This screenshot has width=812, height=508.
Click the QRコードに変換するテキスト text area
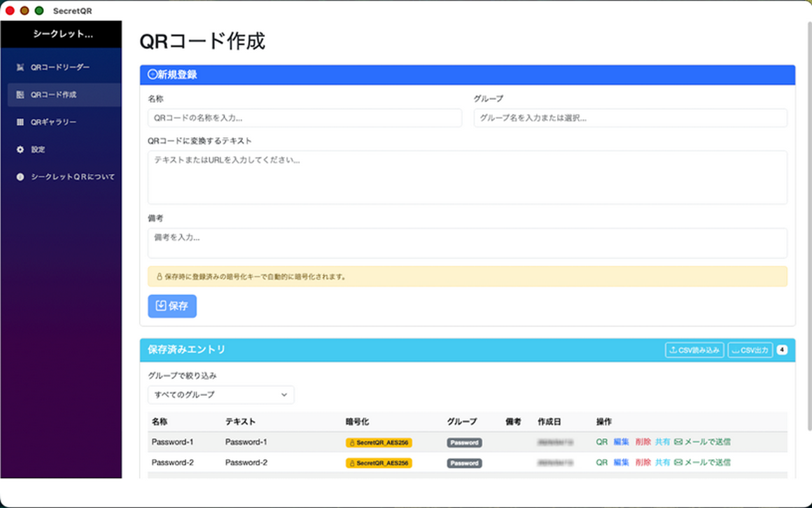[x=468, y=177]
